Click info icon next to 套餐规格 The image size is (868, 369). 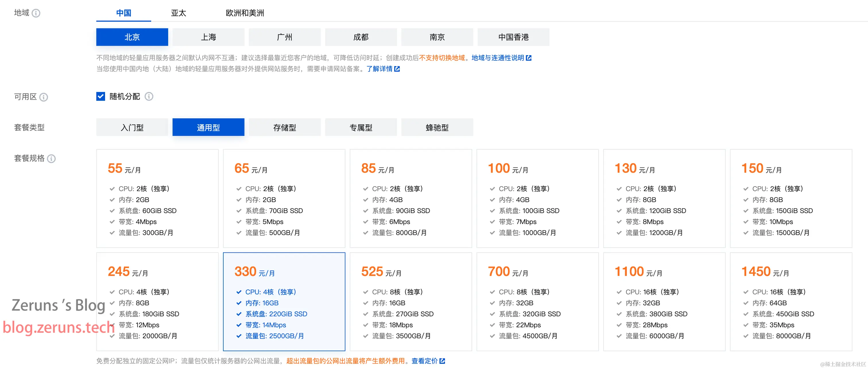click(x=51, y=159)
